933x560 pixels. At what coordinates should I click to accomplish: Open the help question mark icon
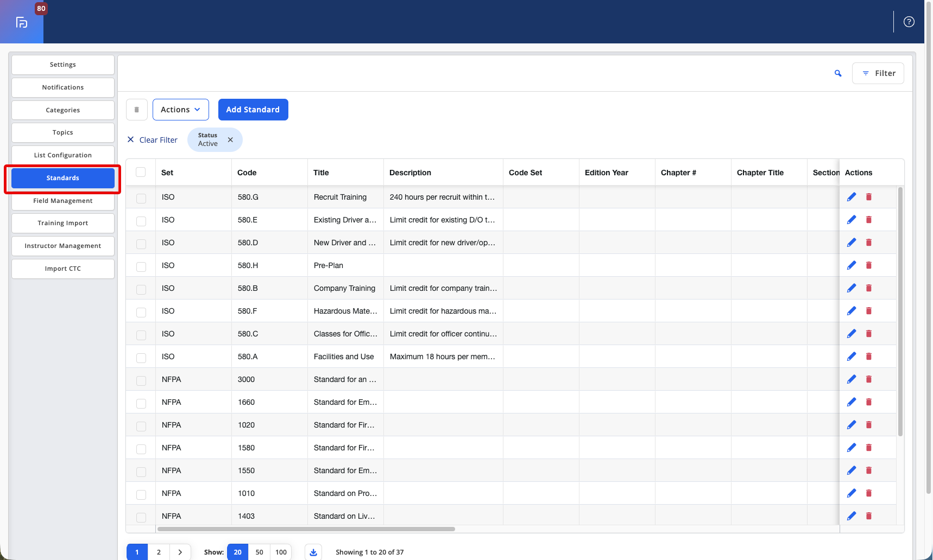[x=909, y=22]
